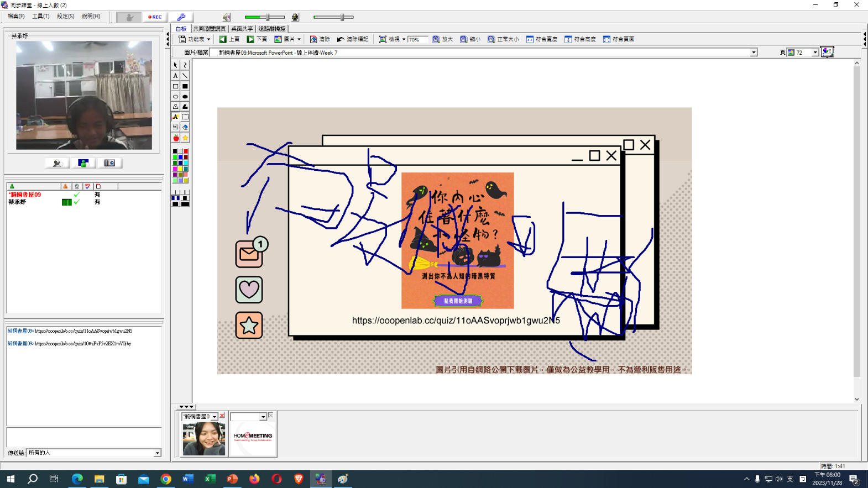The width and height of the screenshot is (868, 488).
Task: Select the hollow rectangle tool
Action: (x=175, y=86)
